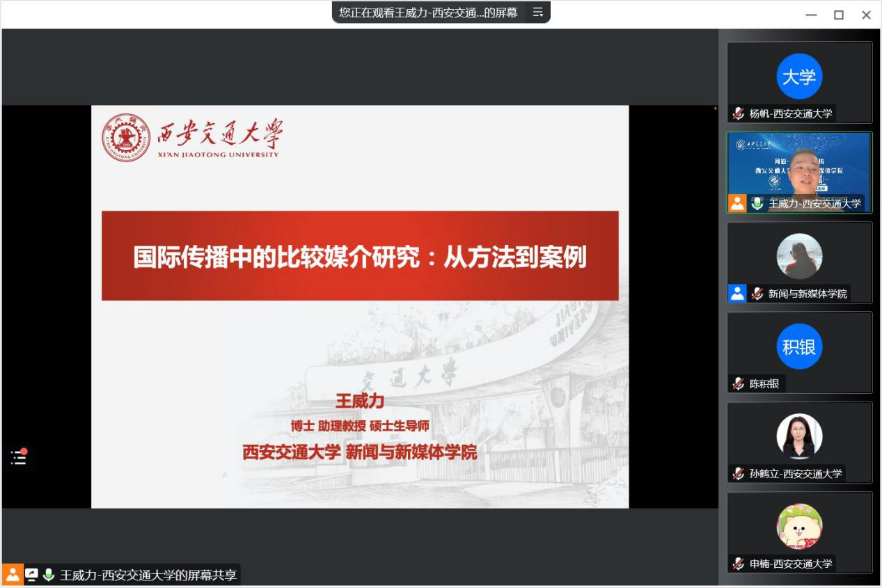
Task: Click the 王威力-西安交通大学的屏幕共享 label
Action: pyautogui.click(x=148, y=575)
